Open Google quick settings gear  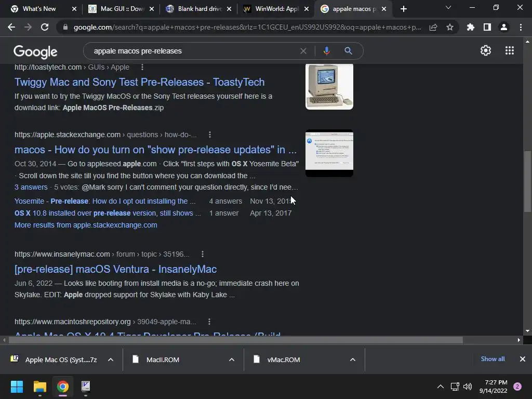(486, 50)
